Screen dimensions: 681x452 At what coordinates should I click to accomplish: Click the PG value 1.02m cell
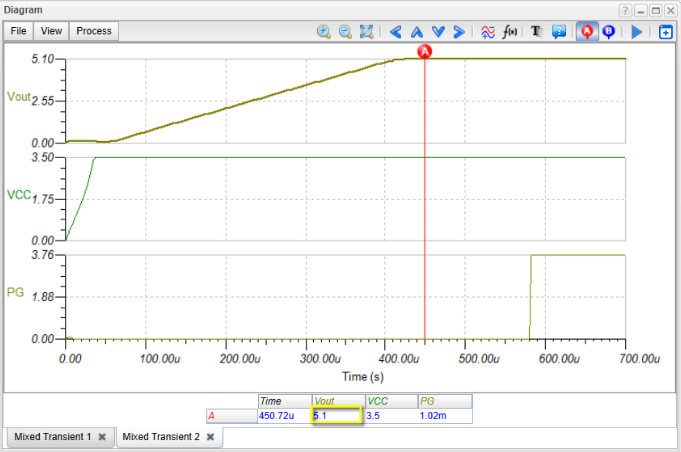click(445, 416)
